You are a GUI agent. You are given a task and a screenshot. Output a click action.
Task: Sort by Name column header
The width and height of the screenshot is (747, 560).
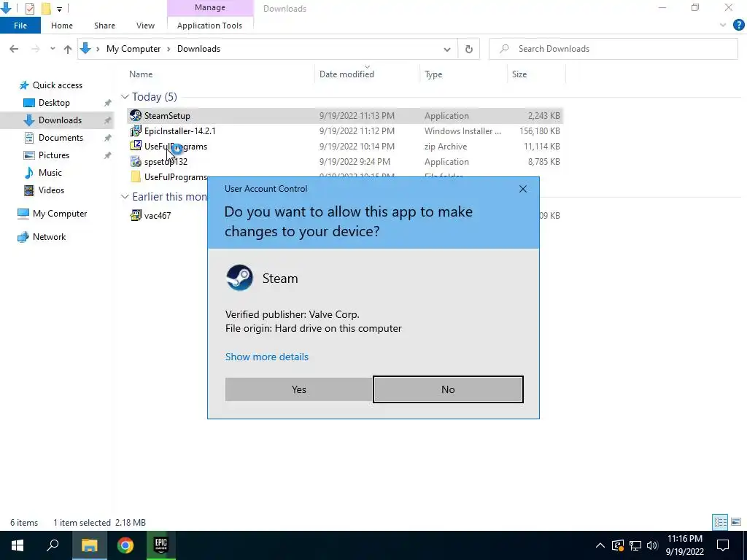coord(141,74)
